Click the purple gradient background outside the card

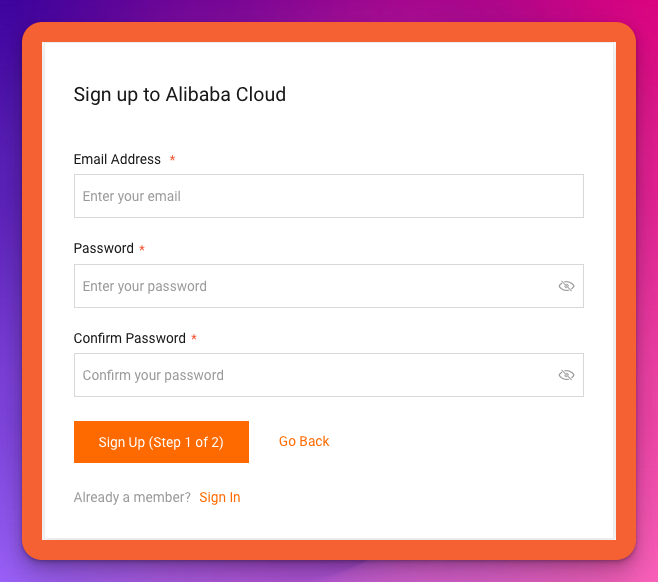10,300
